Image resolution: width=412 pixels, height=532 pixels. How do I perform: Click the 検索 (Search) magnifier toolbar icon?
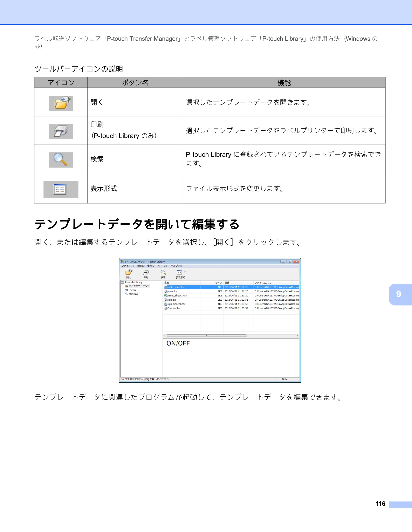tap(163, 273)
